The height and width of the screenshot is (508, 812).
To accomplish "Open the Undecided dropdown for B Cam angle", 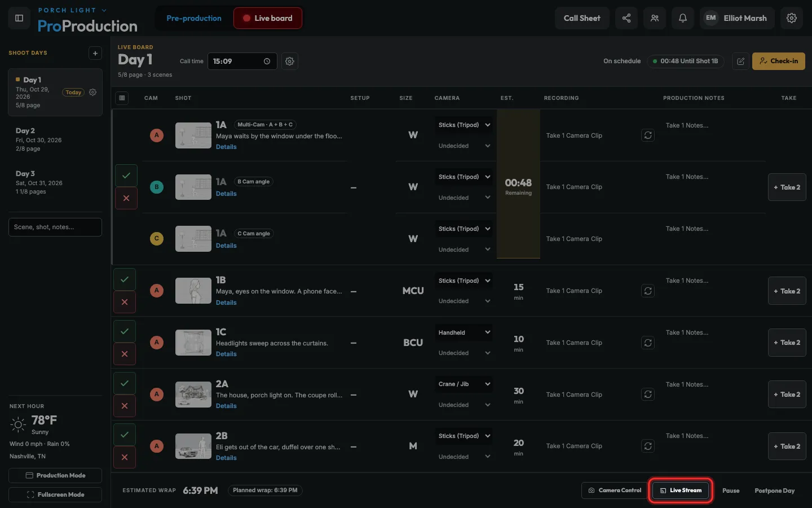I will pyautogui.click(x=464, y=198).
